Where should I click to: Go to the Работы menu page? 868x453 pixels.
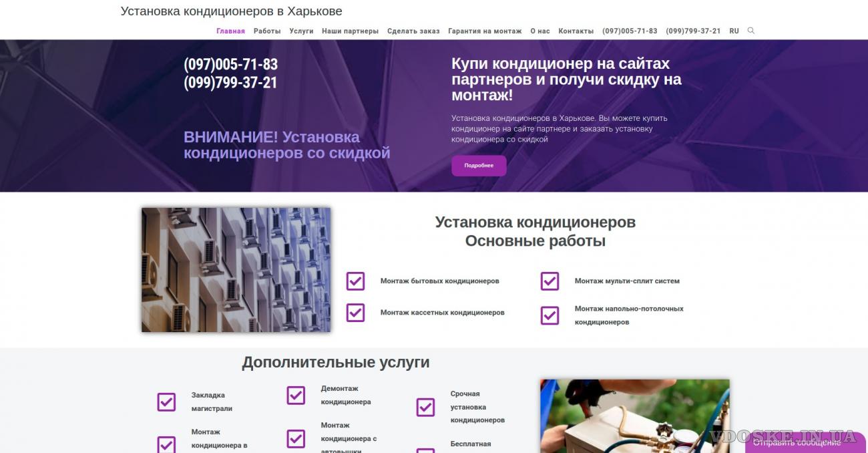pyautogui.click(x=267, y=31)
